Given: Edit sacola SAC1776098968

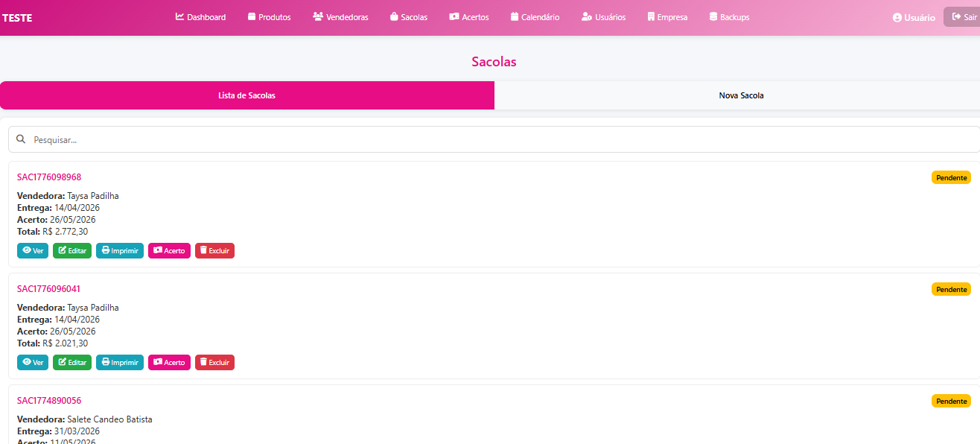Looking at the screenshot, I should coord(72,251).
